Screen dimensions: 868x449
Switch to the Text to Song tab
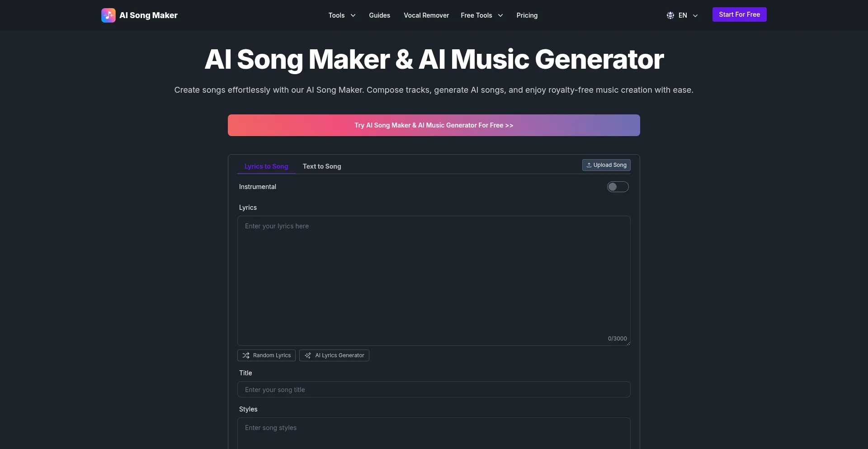pyautogui.click(x=322, y=166)
